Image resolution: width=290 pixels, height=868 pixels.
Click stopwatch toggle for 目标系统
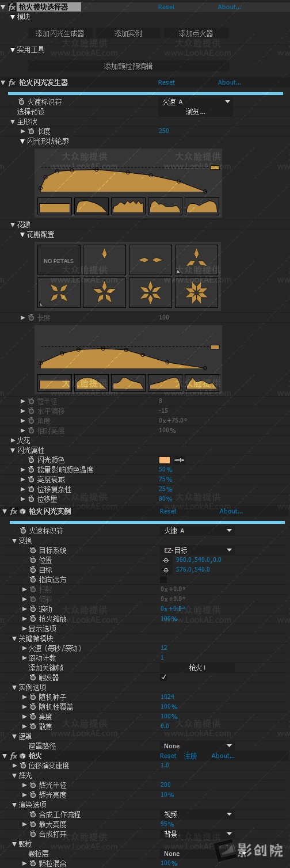33,550
